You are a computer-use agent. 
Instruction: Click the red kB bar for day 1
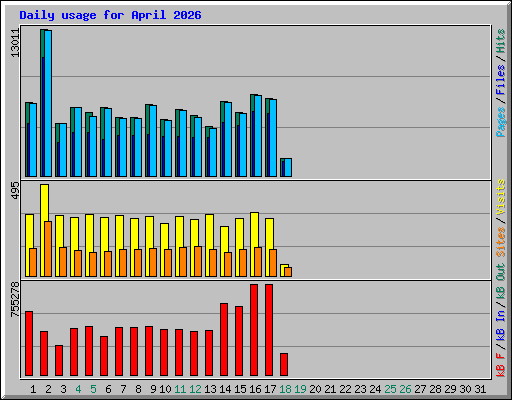(29, 344)
